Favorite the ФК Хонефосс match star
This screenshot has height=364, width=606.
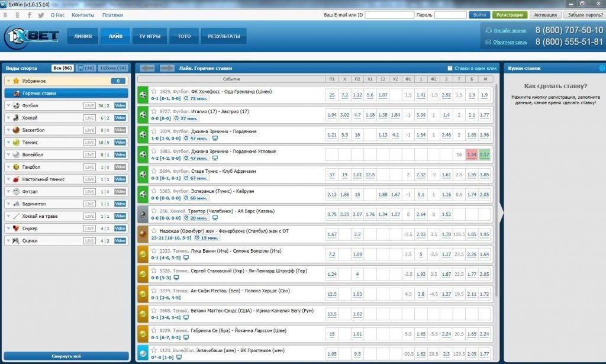[x=154, y=91]
